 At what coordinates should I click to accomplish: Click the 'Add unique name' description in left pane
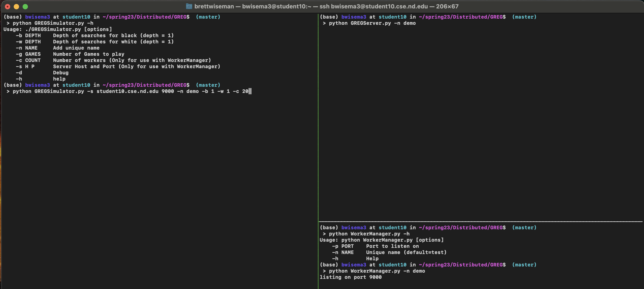coord(76,48)
